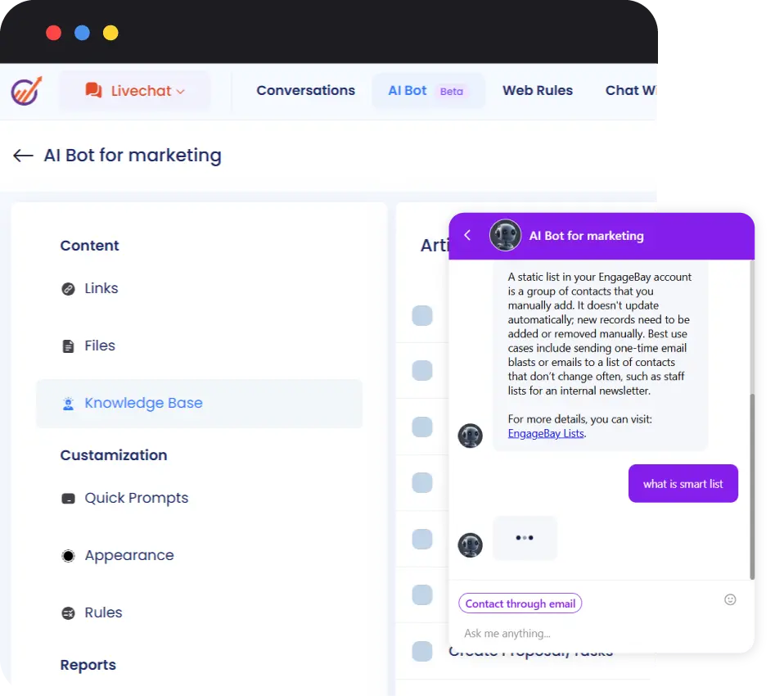784x696 pixels.
Task: Select the second article checkbox
Action: 422,371
